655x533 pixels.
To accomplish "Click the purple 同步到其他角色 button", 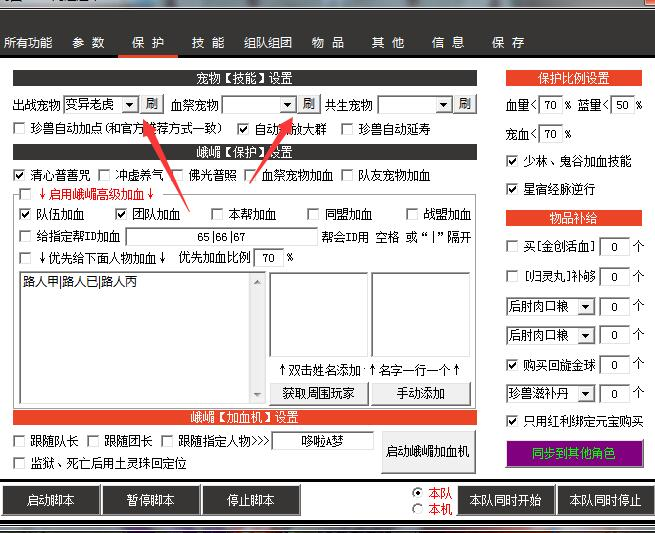I will [x=574, y=453].
